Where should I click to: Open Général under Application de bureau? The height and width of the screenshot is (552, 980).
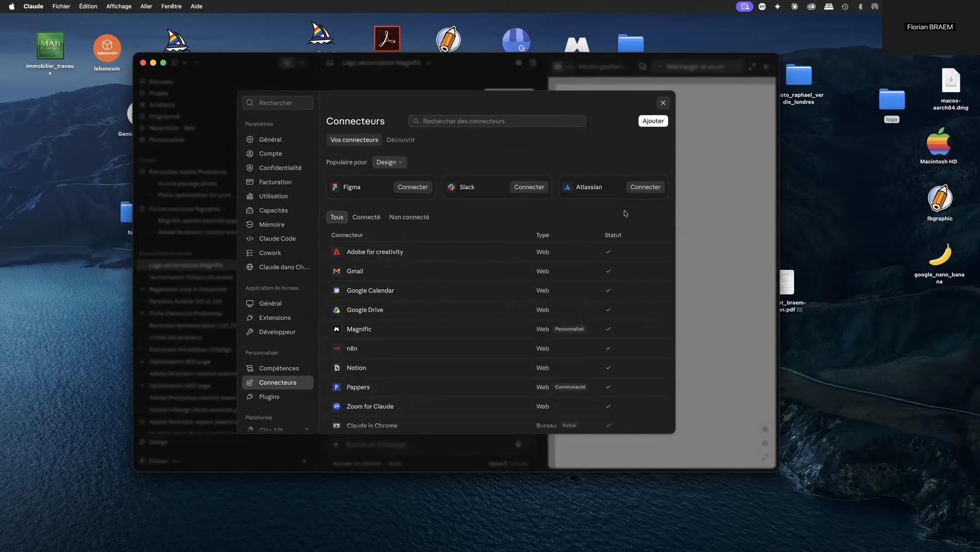(x=278, y=304)
